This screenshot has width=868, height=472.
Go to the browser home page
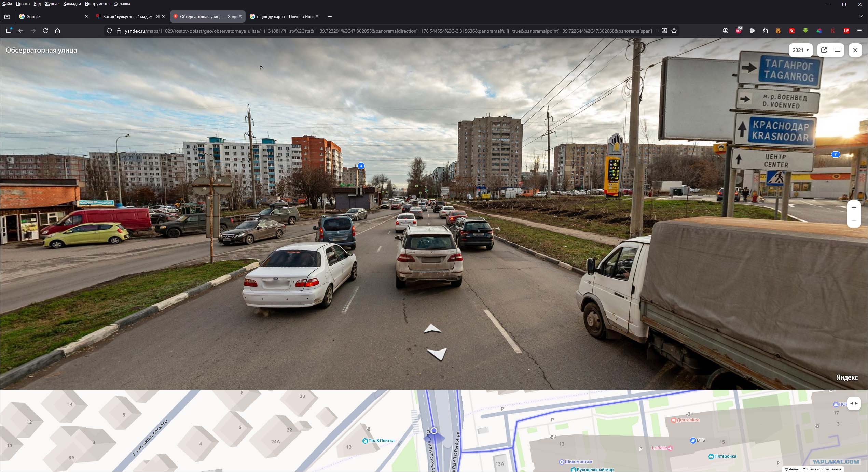click(58, 31)
